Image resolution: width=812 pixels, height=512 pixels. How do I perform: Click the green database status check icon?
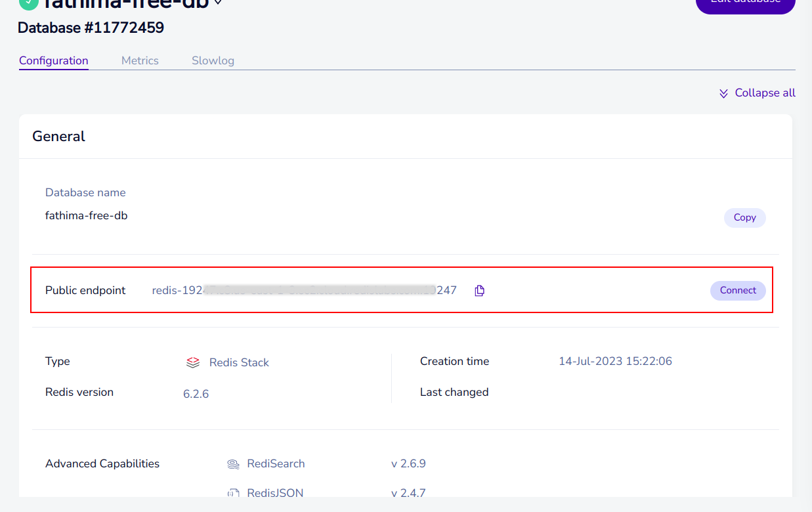point(28,3)
